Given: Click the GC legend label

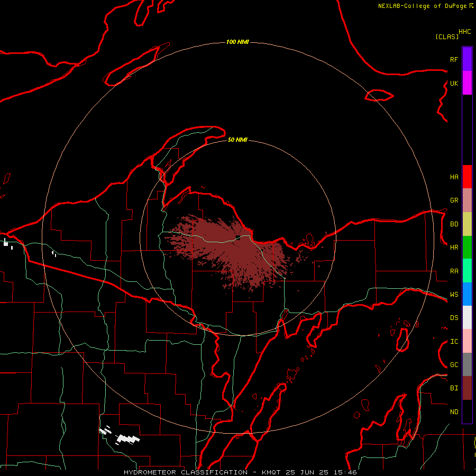Looking at the screenshot, I should (454, 365).
